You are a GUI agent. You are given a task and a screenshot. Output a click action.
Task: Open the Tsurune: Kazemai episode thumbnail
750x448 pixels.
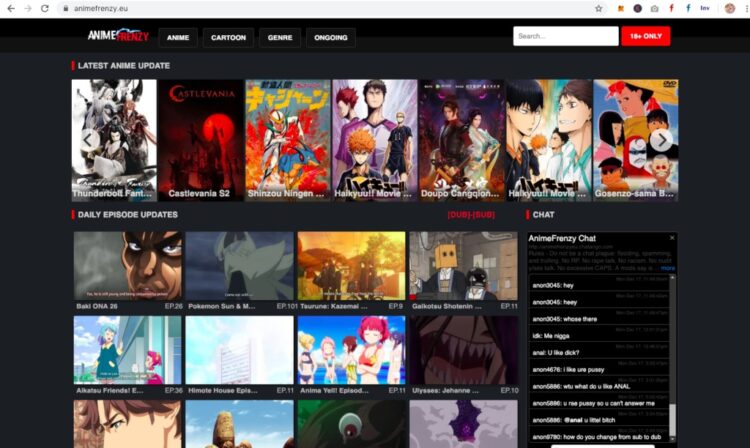352,266
